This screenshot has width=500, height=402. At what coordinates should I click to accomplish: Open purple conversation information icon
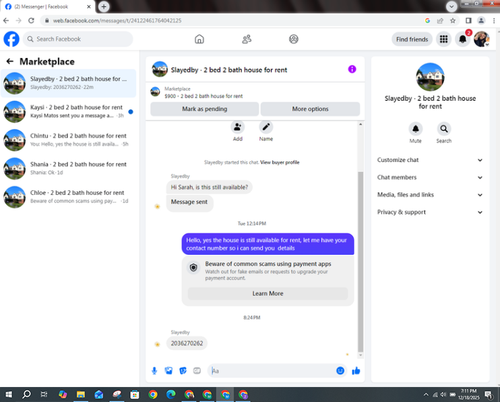pos(352,69)
